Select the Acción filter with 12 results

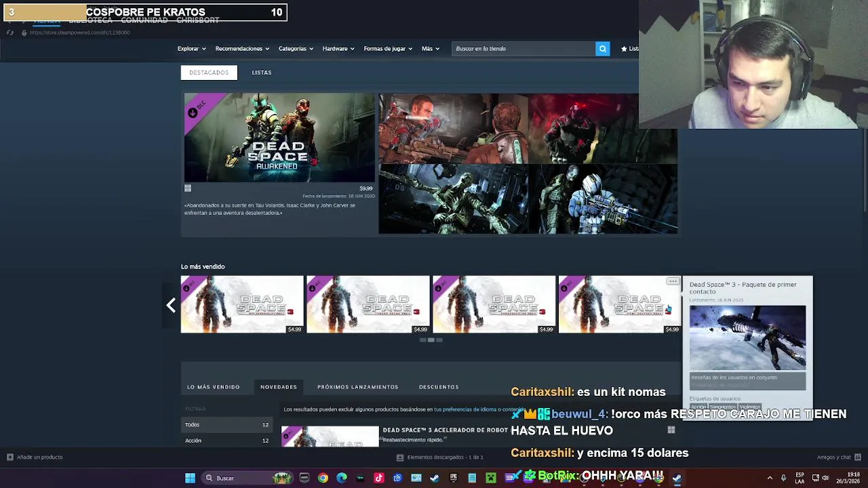click(227, 441)
